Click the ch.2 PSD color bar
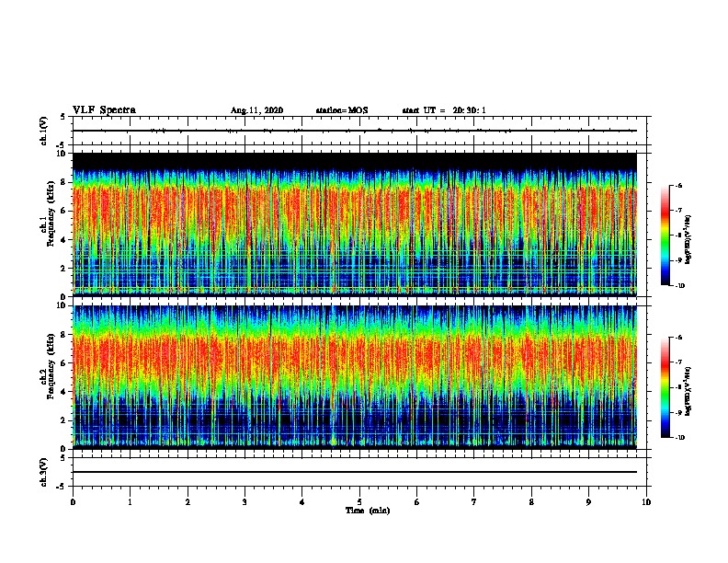 click(x=665, y=387)
